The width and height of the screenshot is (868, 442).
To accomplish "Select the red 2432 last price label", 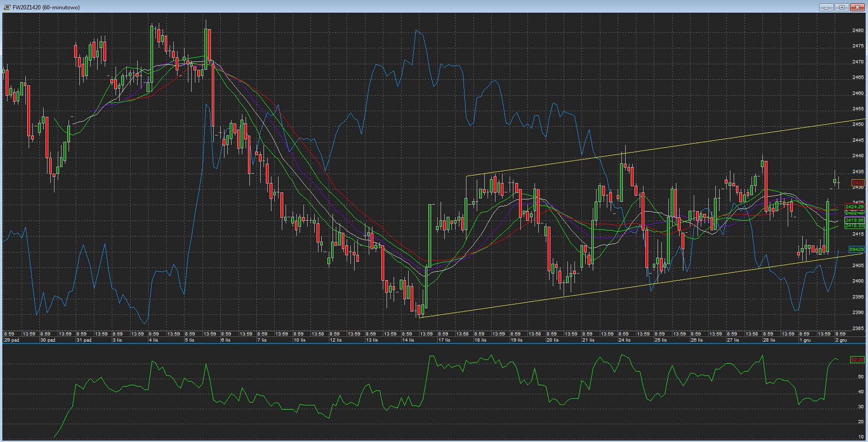I will 858,183.
